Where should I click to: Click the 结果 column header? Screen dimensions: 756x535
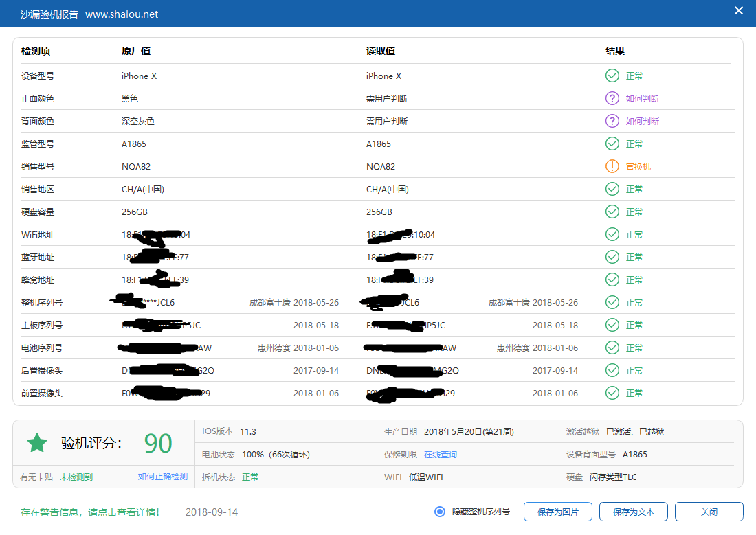click(614, 51)
